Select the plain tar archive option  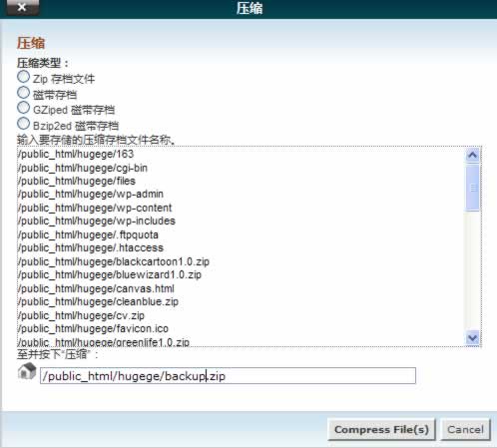pos(23,93)
